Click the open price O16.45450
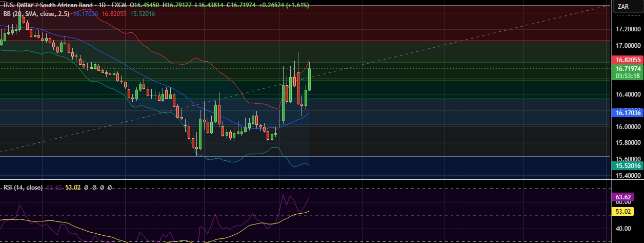The width and height of the screenshot is (644, 243). 146,5
